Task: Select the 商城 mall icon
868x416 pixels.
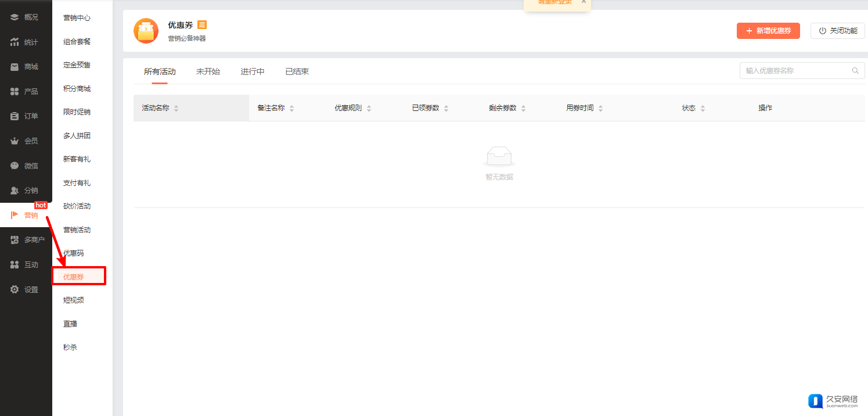Action: [15, 67]
